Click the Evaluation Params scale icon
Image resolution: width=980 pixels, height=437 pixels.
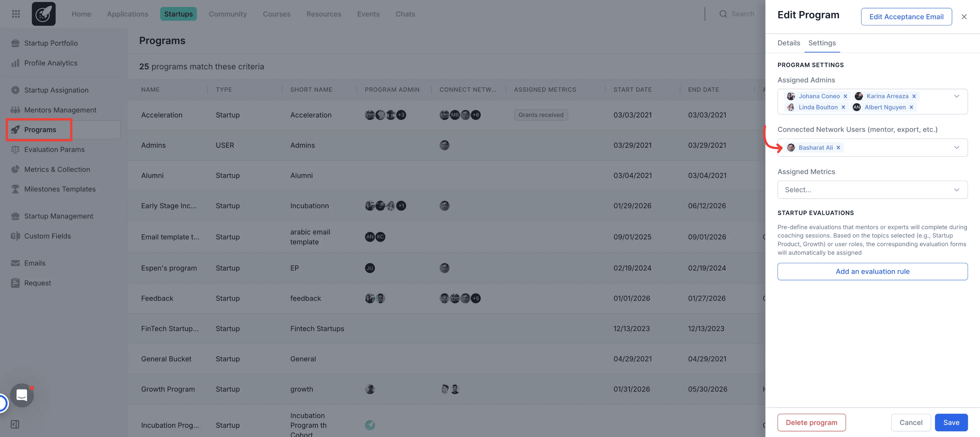coord(15,150)
